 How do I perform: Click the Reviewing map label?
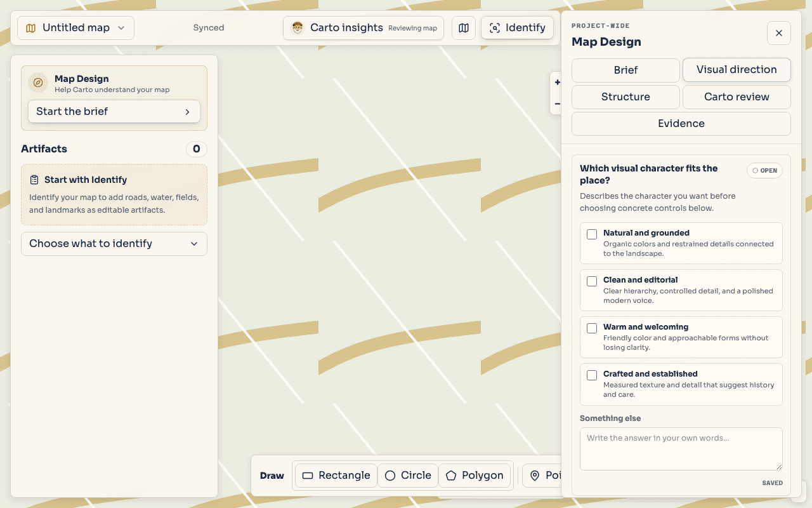pos(413,29)
